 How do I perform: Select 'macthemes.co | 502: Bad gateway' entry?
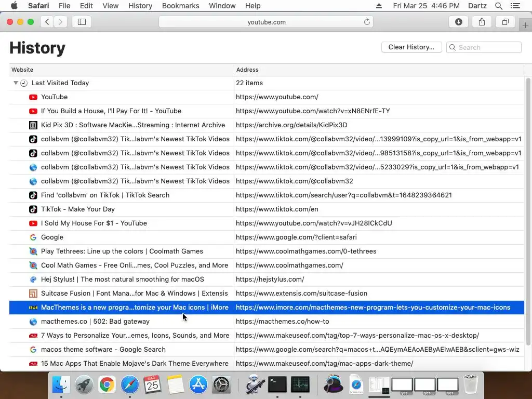click(x=267, y=321)
